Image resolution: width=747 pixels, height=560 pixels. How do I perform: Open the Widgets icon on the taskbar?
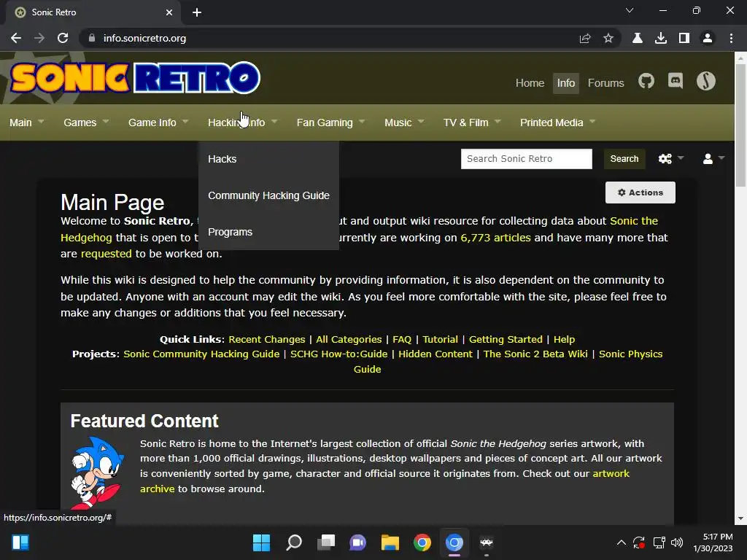20,542
